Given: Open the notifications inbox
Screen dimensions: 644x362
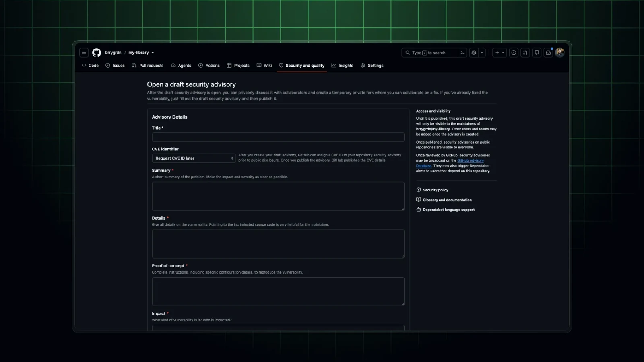Looking at the screenshot, I should [548, 53].
